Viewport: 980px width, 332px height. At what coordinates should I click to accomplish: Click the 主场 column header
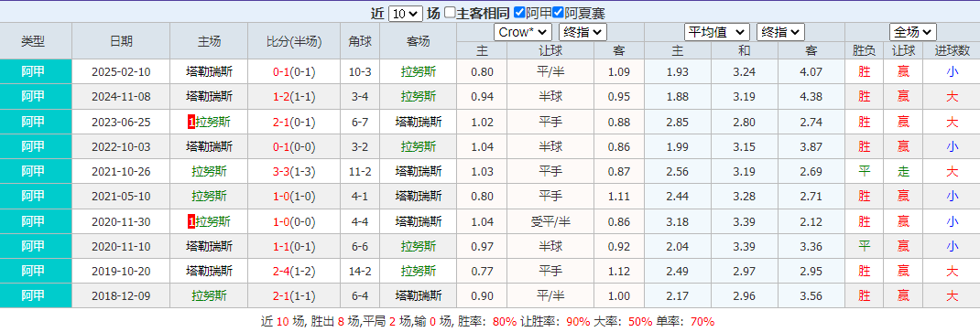[x=210, y=42]
